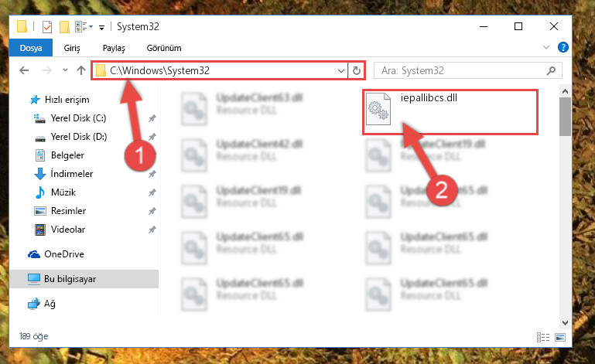Expand the ribbon with the chevron
Viewport: 595px width, 364px height.
click(546, 47)
